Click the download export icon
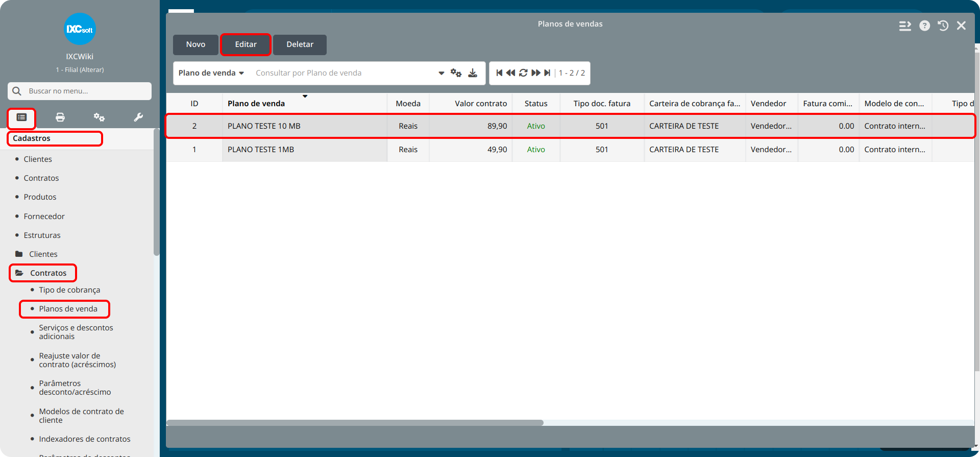 (473, 73)
